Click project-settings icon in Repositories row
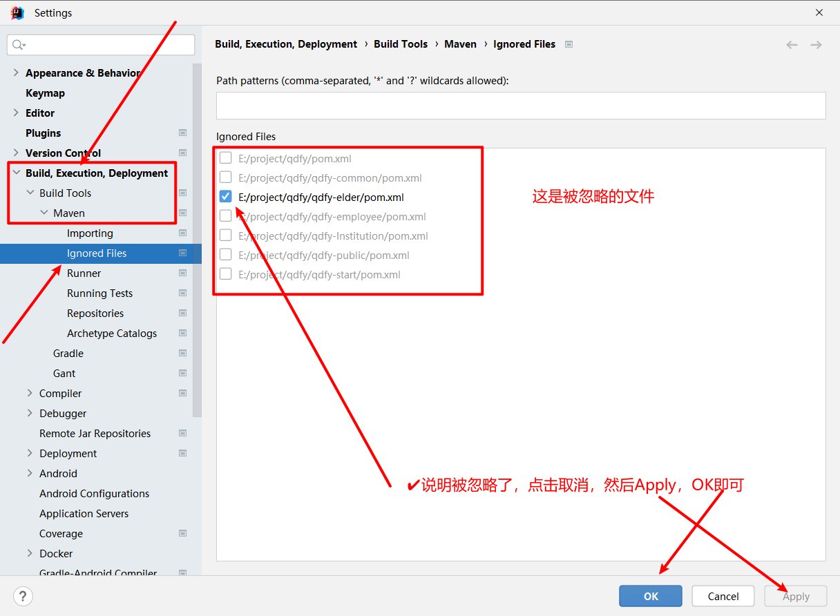The image size is (840, 616). (x=182, y=313)
